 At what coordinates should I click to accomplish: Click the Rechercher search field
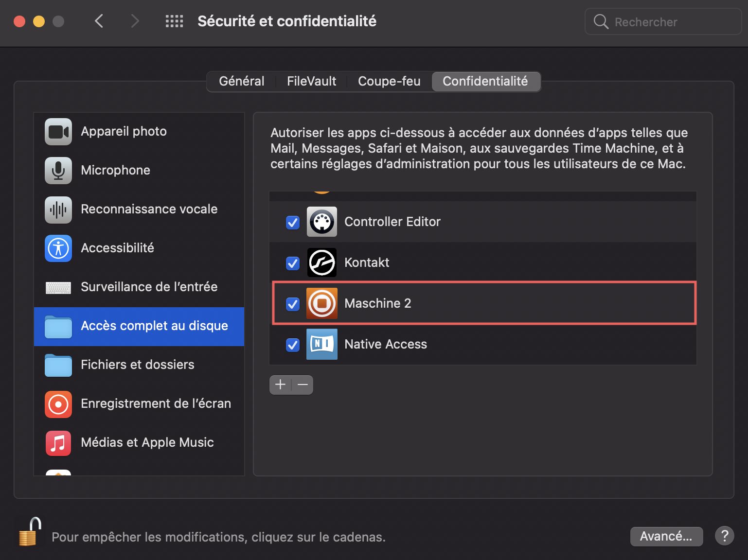pos(663,21)
